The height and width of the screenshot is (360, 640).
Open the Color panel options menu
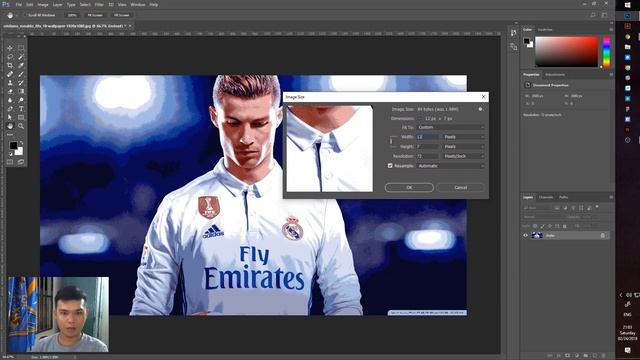coord(611,29)
